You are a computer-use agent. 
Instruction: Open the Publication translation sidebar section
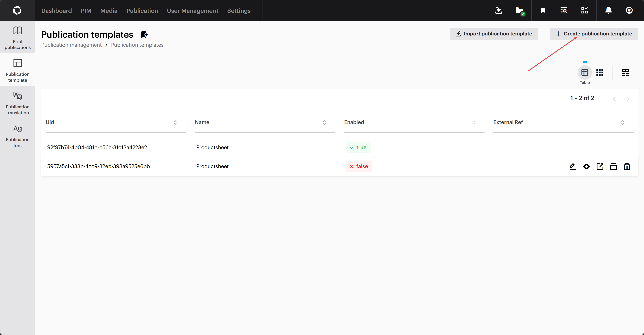coord(18,103)
